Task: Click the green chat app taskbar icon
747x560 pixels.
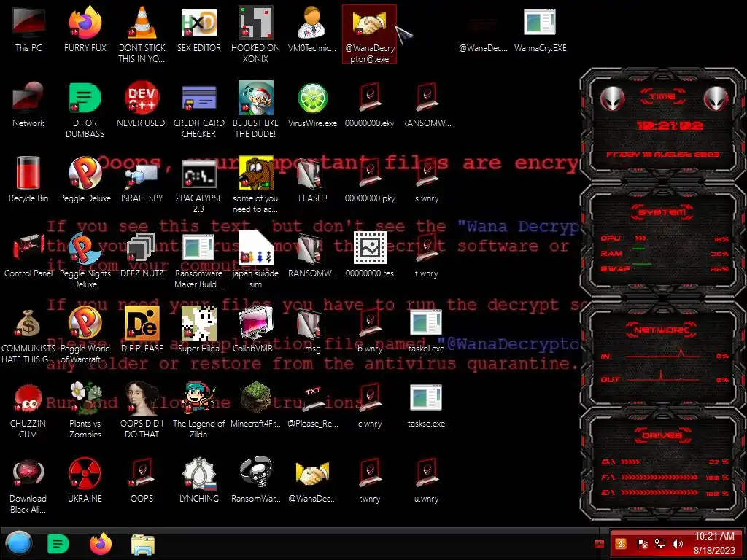Action: coord(58,544)
